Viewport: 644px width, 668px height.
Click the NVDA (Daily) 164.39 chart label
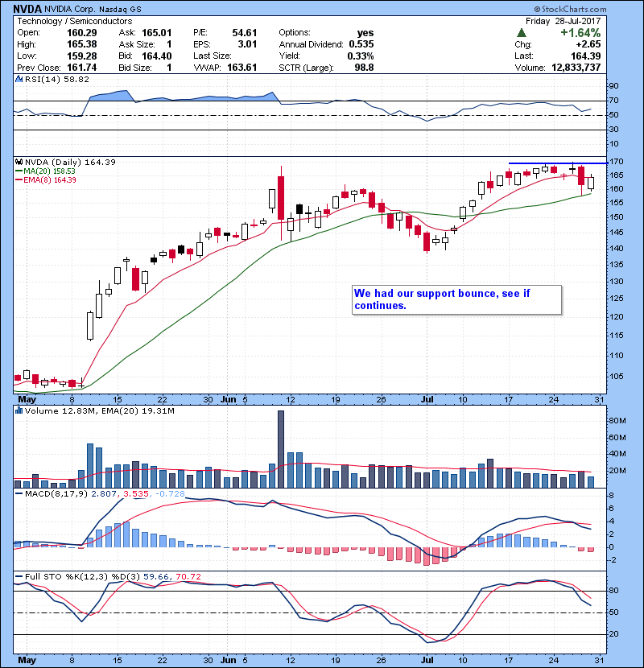coord(70,162)
